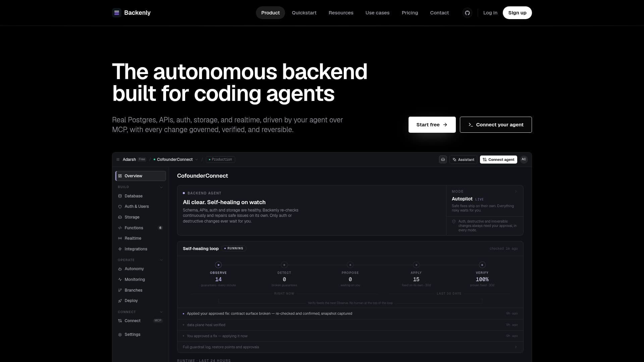Open the Autonomy page
Screen dimensions: 644x362
click(x=141, y=269)
